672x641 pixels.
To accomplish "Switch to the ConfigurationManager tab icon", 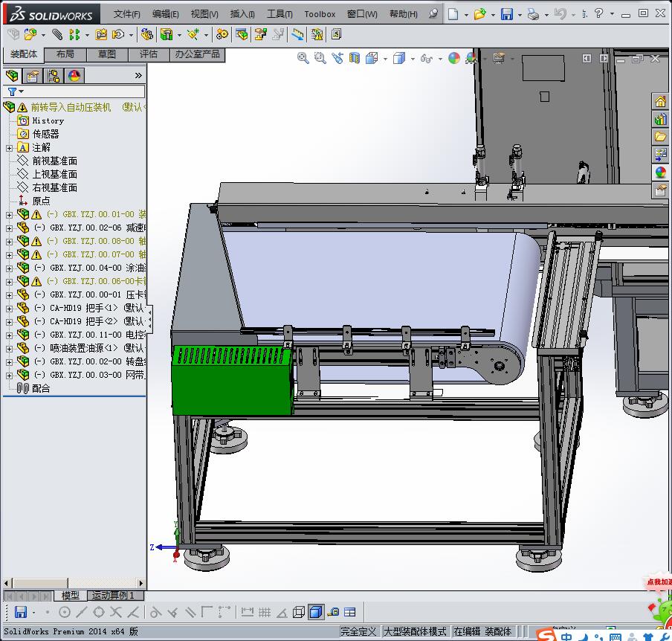I will coord(54,76).
